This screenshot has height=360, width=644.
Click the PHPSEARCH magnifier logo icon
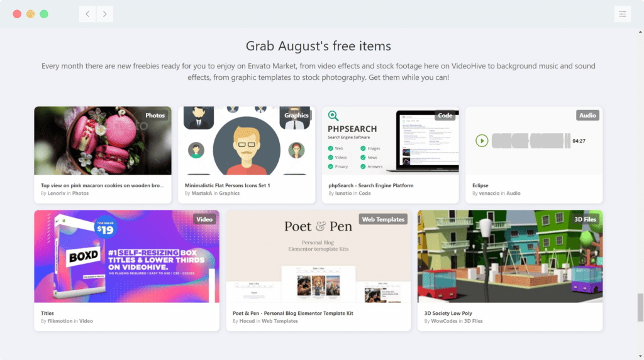click(333, 116)
